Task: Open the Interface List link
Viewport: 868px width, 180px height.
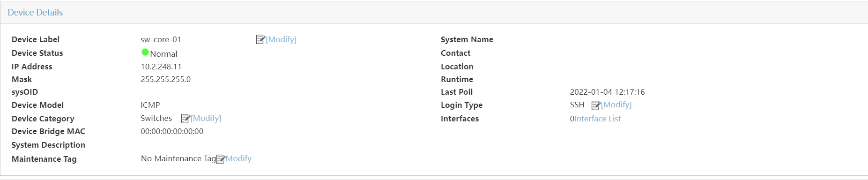Action: [598, 119]
